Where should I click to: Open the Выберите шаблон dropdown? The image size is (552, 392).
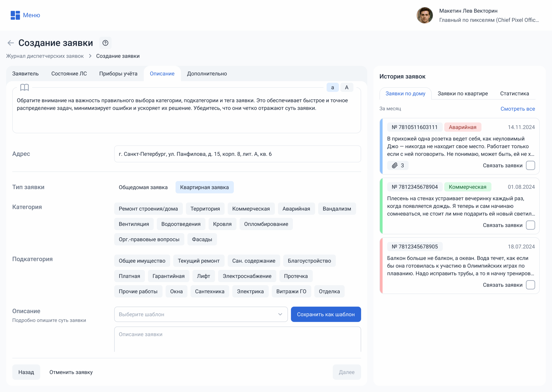[x=201, y=314]
